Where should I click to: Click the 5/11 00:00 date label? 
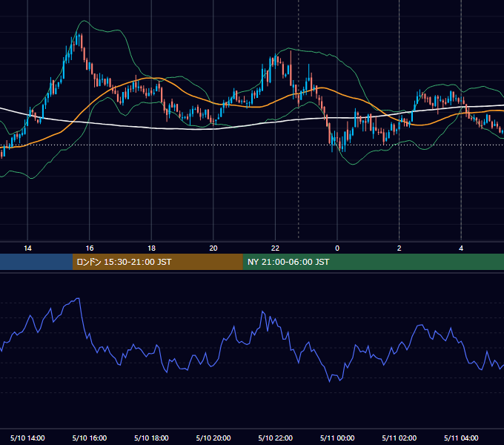[x=337, y=438]
